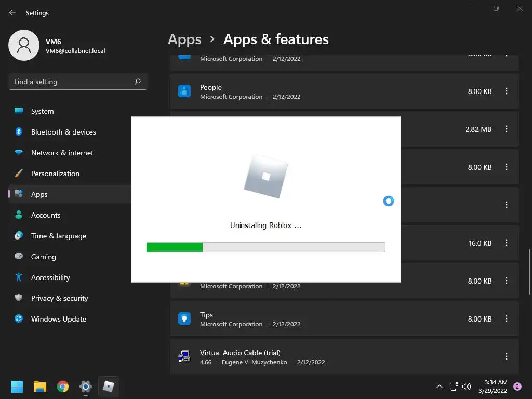Open more options for the People app

(x=506, y=91)
